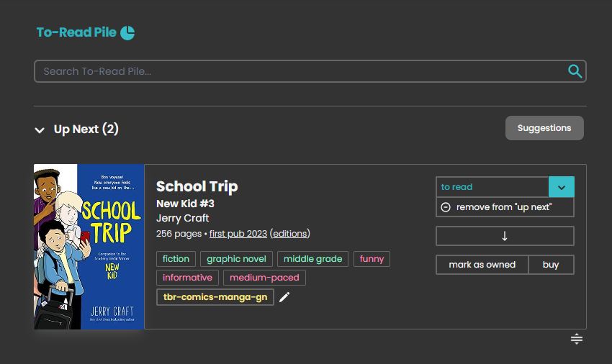
Task: Click the first pub 2023 link
Action: [x=238, y=234]
